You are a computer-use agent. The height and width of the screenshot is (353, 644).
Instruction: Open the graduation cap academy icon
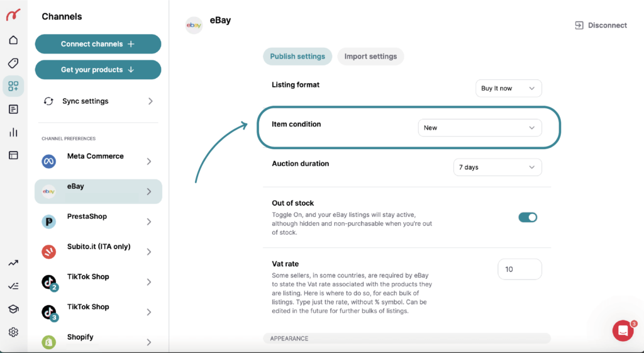point(13,309)
